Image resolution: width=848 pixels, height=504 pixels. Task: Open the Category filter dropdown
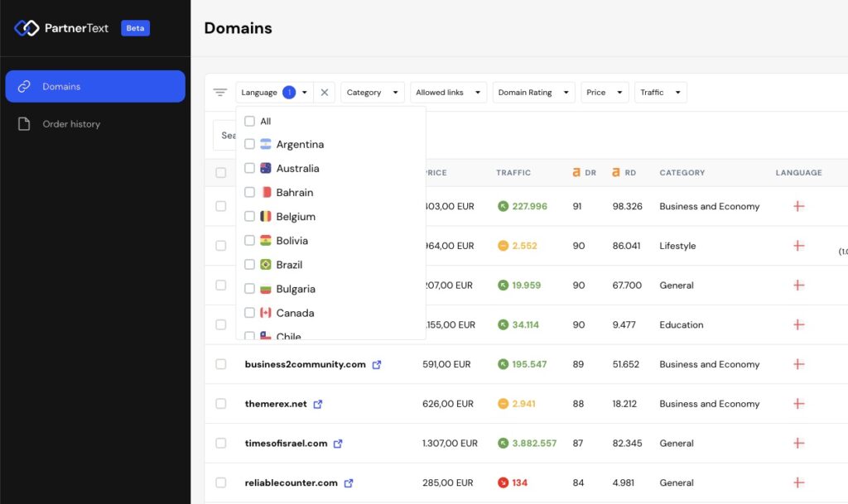pos(373,93)
